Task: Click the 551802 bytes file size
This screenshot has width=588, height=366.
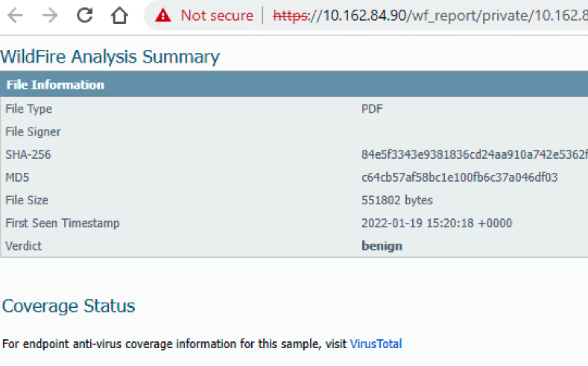Action: tap(396, 200)
